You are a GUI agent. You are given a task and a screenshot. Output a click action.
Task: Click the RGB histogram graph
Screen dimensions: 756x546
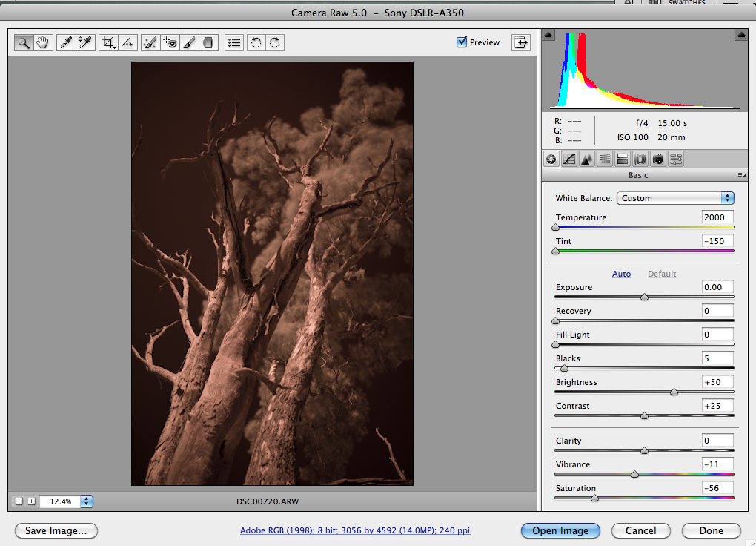[645, 70]
